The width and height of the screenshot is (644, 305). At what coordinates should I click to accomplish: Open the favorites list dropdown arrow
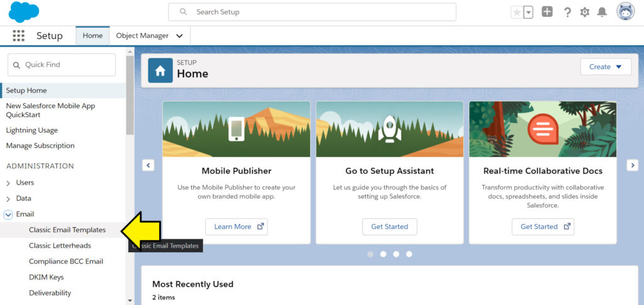point(528,13)
